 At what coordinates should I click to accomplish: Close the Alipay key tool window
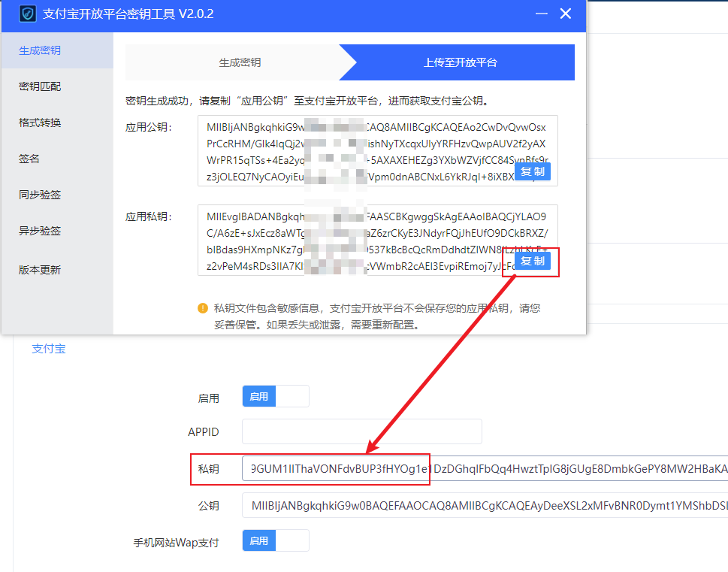point(566,14)
